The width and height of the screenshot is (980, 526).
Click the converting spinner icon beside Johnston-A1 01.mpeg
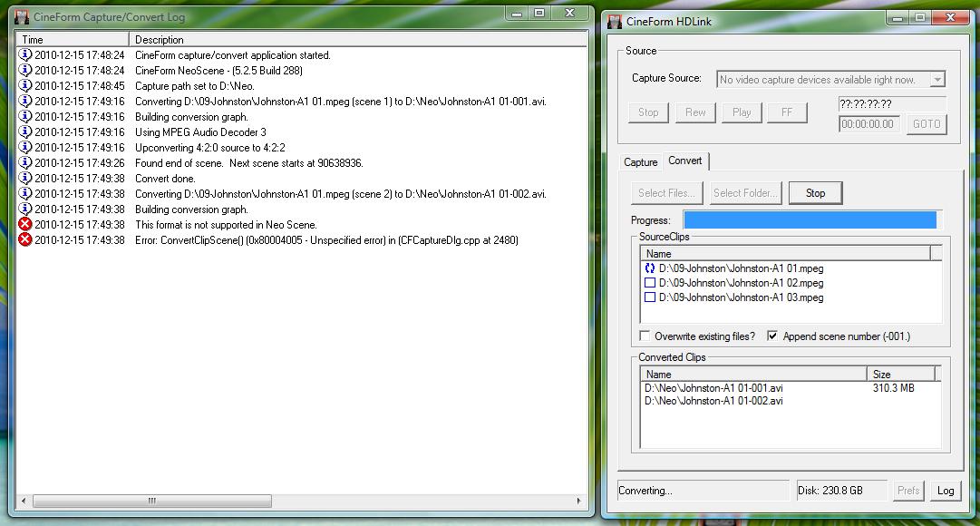pyautogui.click(x=650, y=268)
